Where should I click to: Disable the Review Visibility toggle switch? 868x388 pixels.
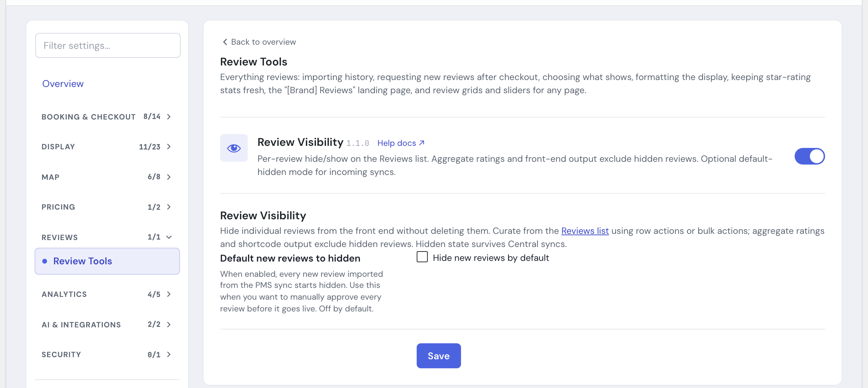810,156
